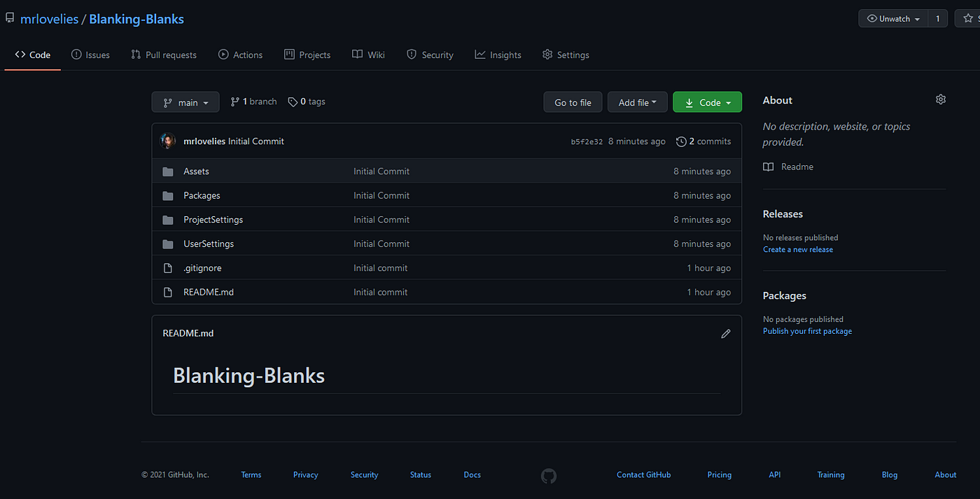Screen dimensions: 980x499
Task: Open the latest Initial Commit message
Action: click(x=256, y=141)
